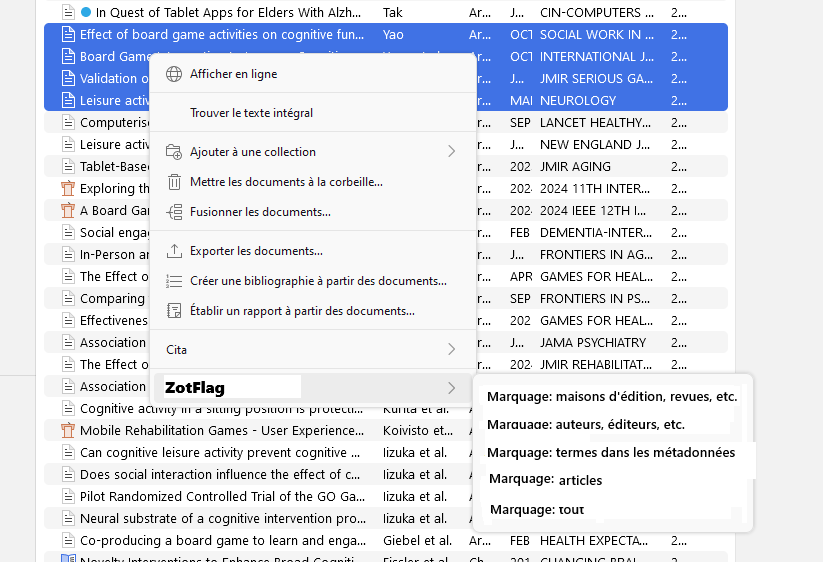Click the export icon beside Exporter les documents
The height and width of the screenshot is (562, 823).
[x=174, y=251]
